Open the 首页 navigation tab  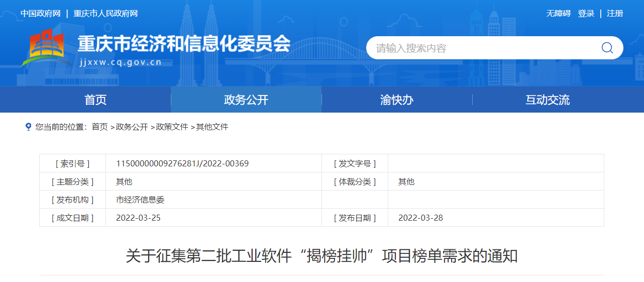click(x=95, y=100)
